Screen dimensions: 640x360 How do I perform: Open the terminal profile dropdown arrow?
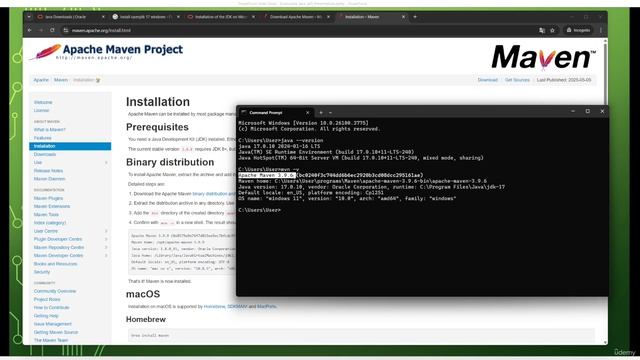330,113
